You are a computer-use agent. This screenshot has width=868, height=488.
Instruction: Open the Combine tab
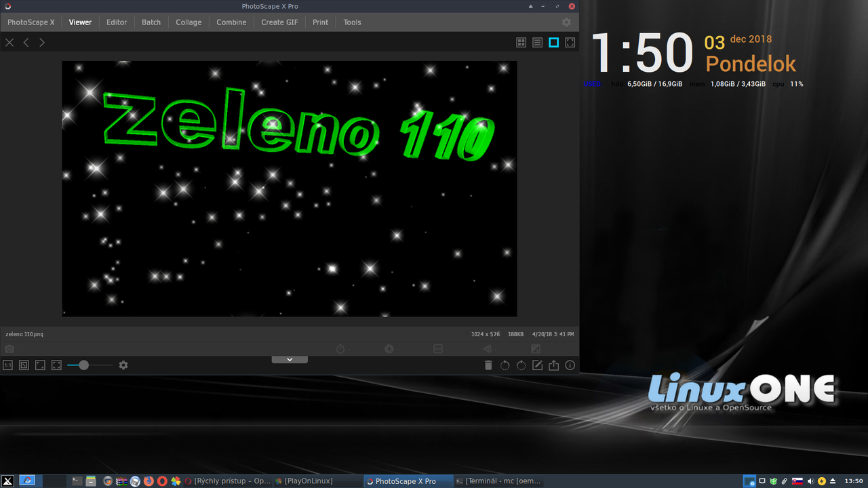231,22
